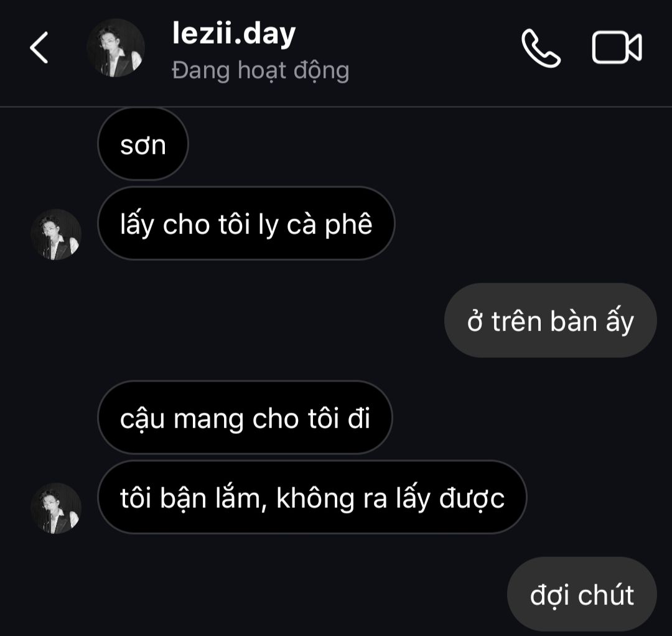Start a video call via camera icon
Viewport: 672px width, 636px height.
point(617,47)
